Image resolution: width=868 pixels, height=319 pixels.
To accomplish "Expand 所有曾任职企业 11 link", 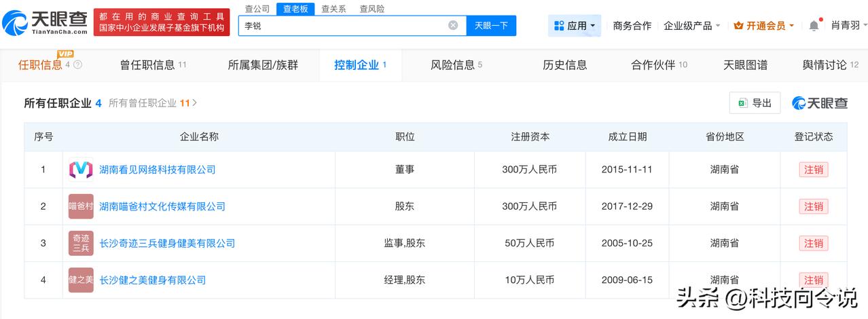I will [x=153, y=103].
